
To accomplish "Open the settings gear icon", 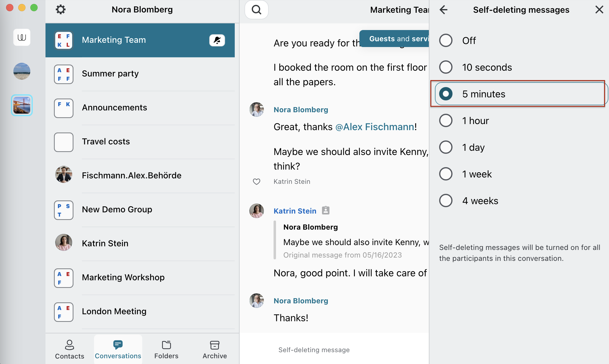I will [x=61, y=9].
